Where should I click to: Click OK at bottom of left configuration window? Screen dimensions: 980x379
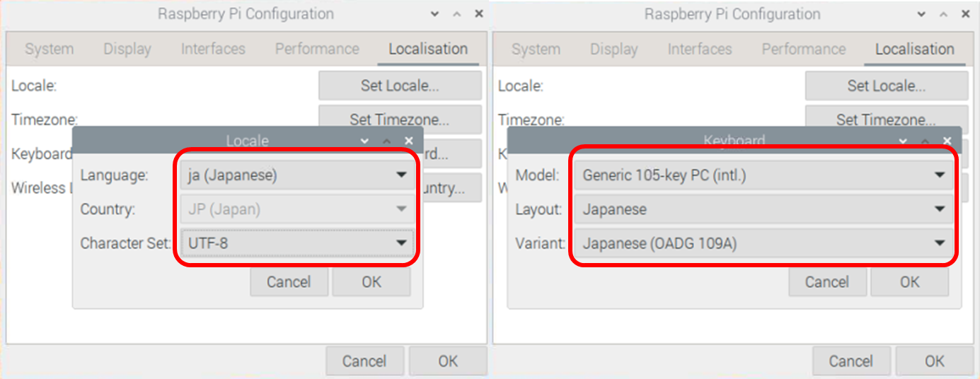448,361
